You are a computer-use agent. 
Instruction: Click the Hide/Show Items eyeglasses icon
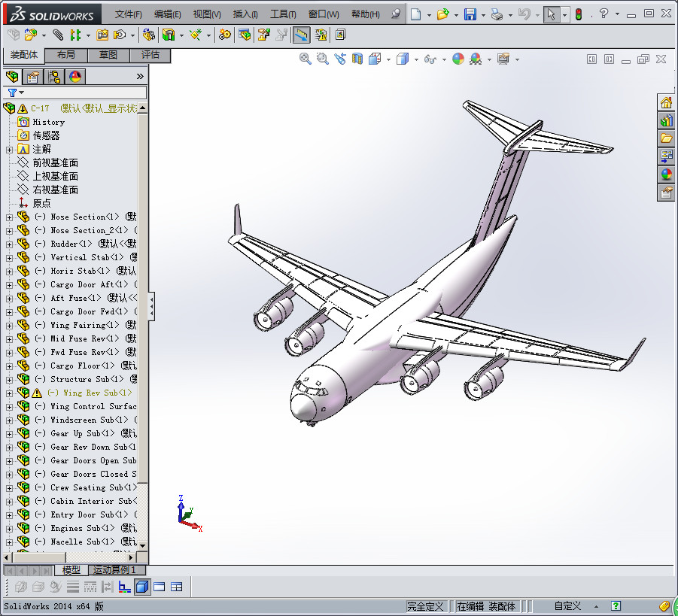coord(430,59)
